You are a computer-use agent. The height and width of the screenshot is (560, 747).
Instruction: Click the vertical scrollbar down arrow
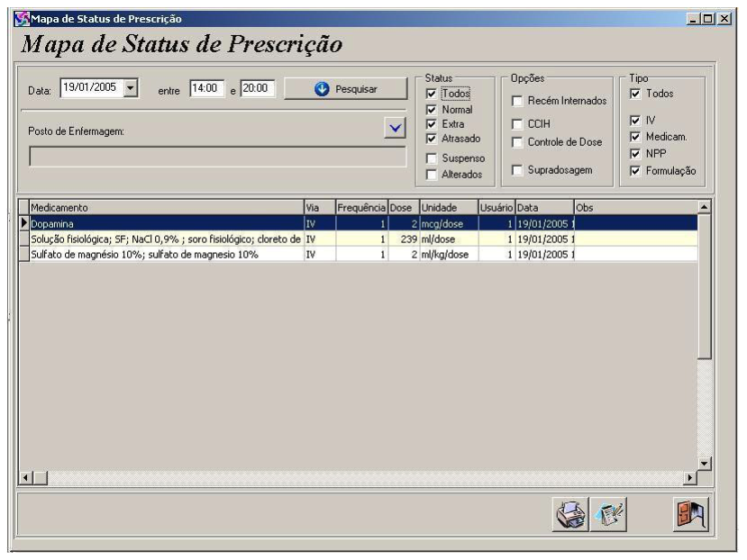[x=704, y=464]
